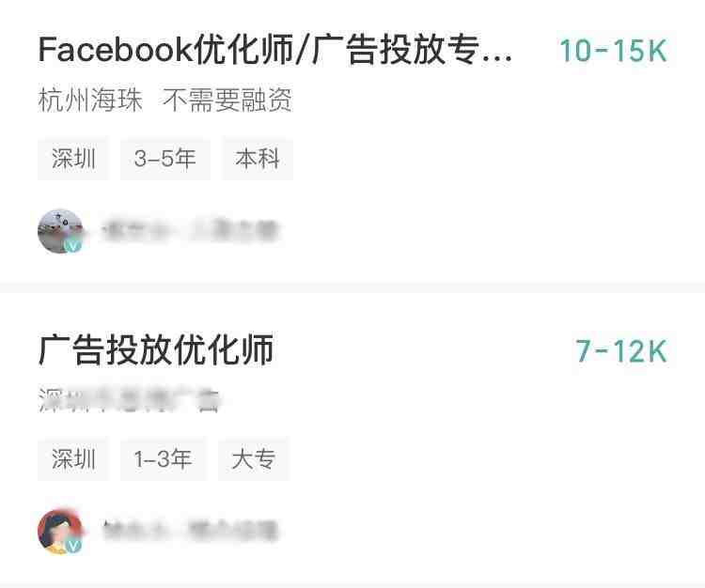Open the Facebook优化师 job listing title

click(x=275, y=50)
